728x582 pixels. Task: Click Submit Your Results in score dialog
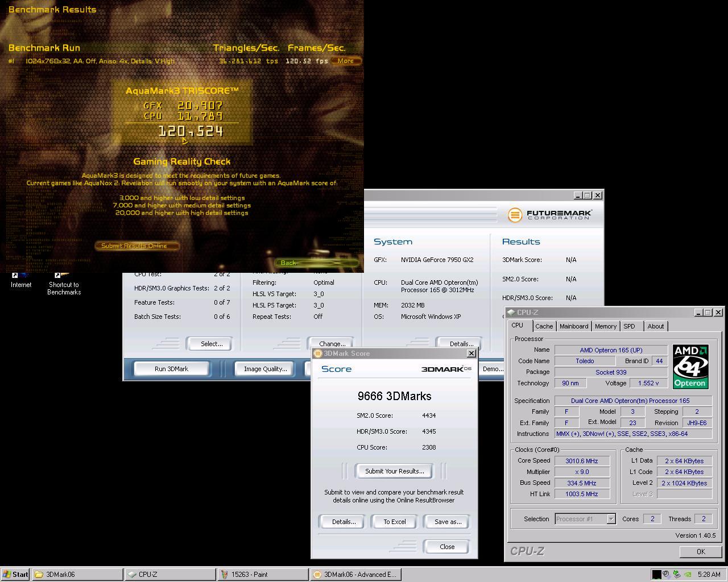click(394, 471)
